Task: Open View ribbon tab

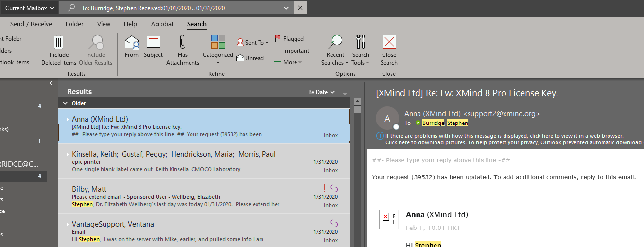Action: coord(104,24)
